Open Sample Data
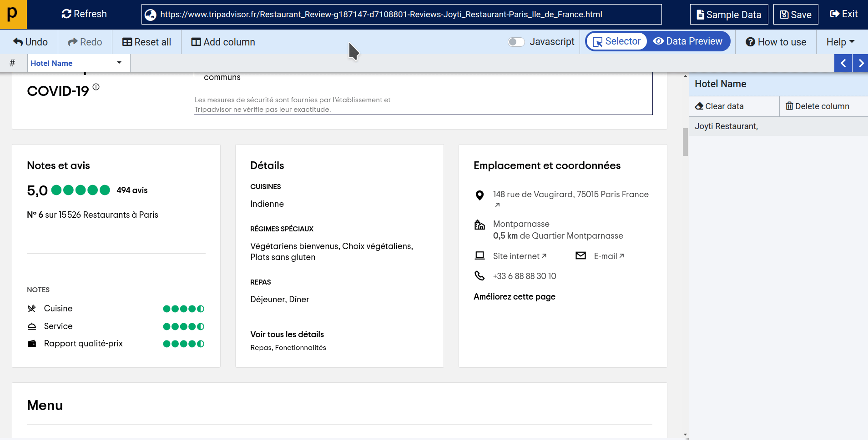The width and height of the screenshot is (868, 440). (729, 15)
